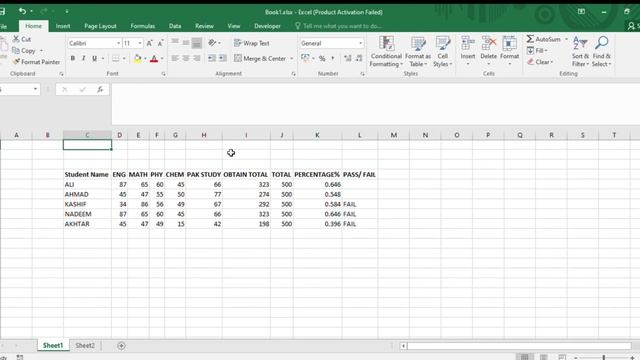Toggle Wrap Text
Viewport: 640px width, 360px height.
252,43
